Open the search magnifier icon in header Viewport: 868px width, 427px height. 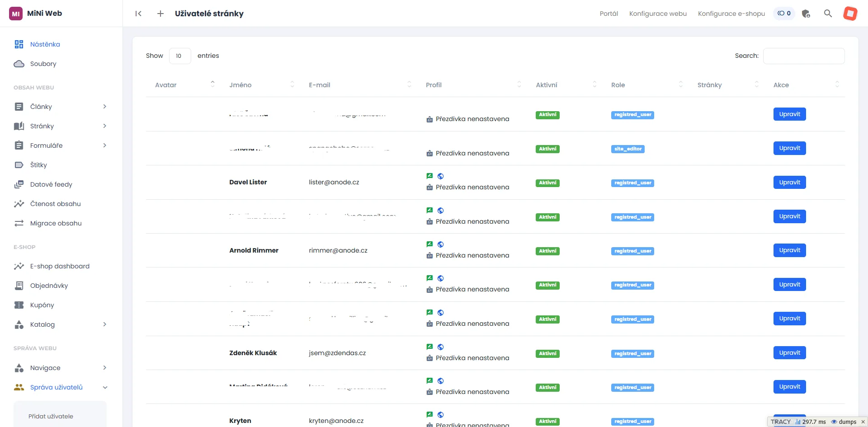pos(828,14)
